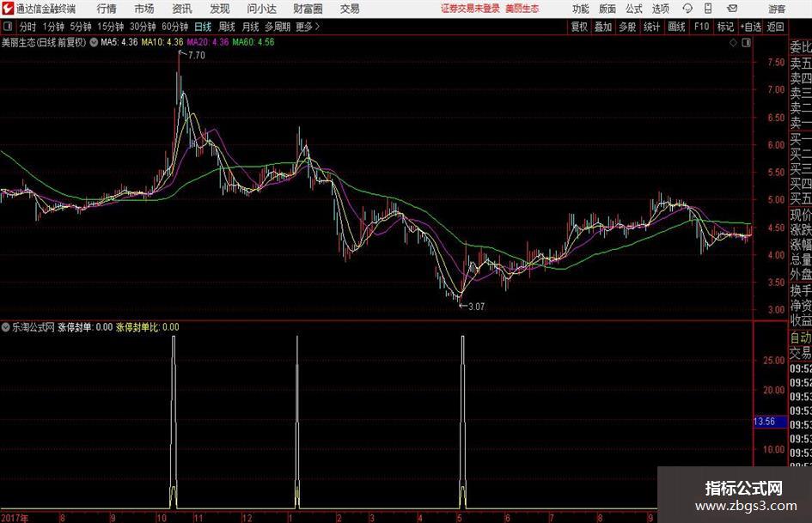Click the mobile phone icon
The height and width of the screenshot is (523, 812).
pyautogui.click(x=708, y=9)
